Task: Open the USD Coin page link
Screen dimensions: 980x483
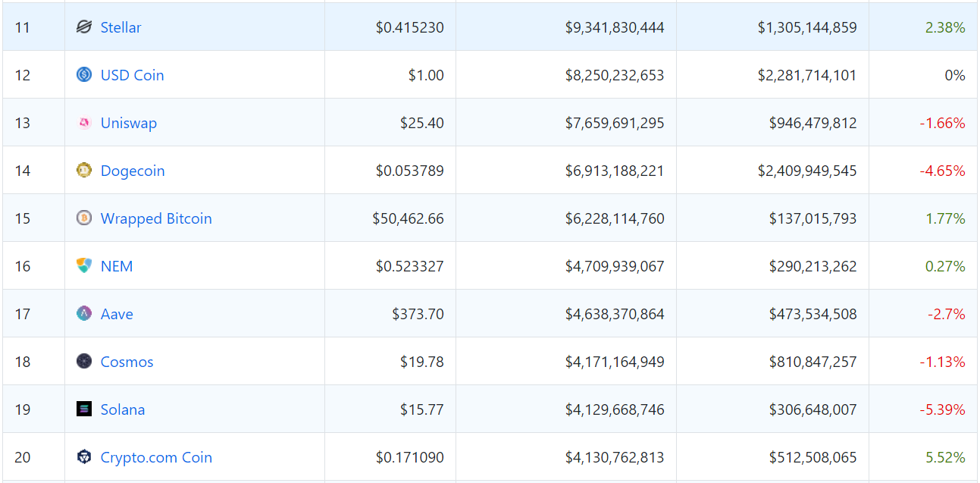Action: pos(133,75)
